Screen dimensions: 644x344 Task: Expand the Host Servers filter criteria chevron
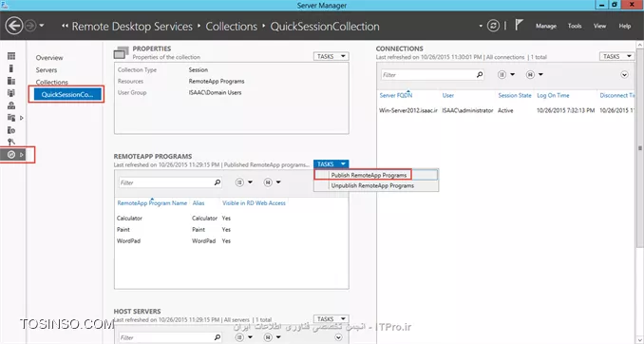(x=338, y=337)
